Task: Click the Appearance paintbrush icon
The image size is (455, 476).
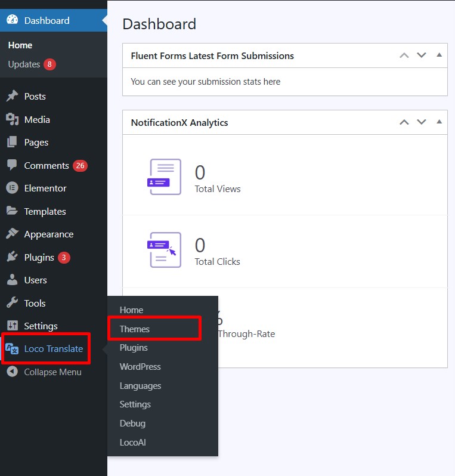Action: 12,234
